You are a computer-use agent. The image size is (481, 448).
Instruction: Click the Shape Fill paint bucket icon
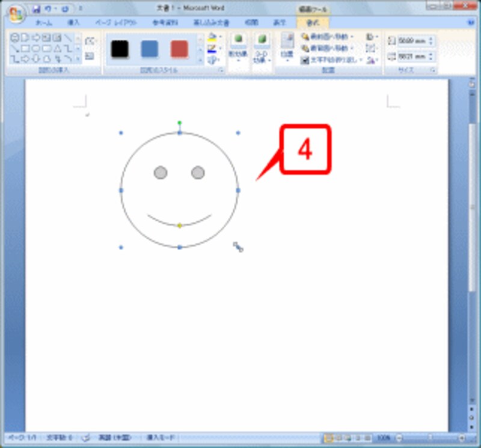click(x=212, y=37)
